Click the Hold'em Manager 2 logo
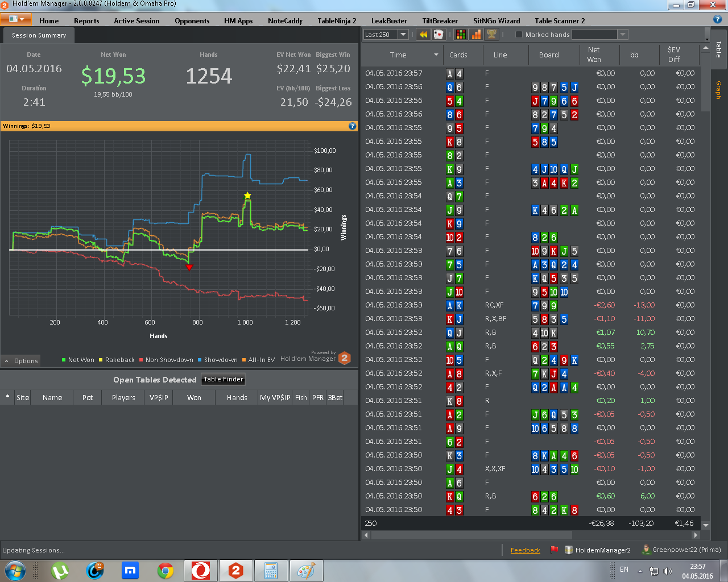The image size is (728, 582). [345, 358]
